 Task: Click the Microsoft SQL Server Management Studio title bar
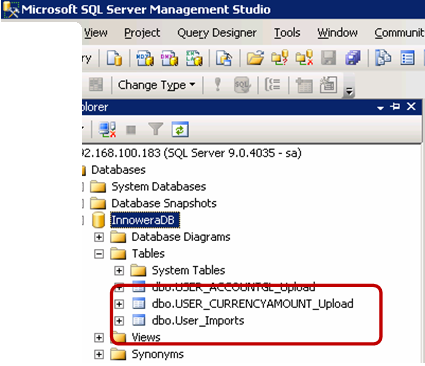212,9
